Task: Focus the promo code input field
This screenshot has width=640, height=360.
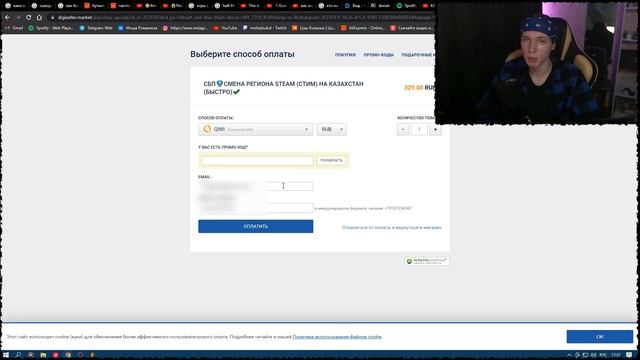Action: [257, 160]
